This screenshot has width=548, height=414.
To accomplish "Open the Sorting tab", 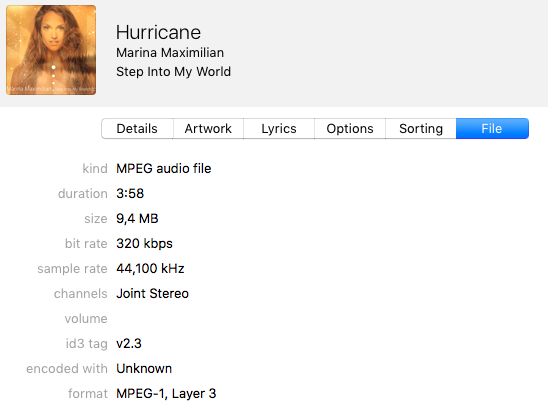I will (421, 129).
